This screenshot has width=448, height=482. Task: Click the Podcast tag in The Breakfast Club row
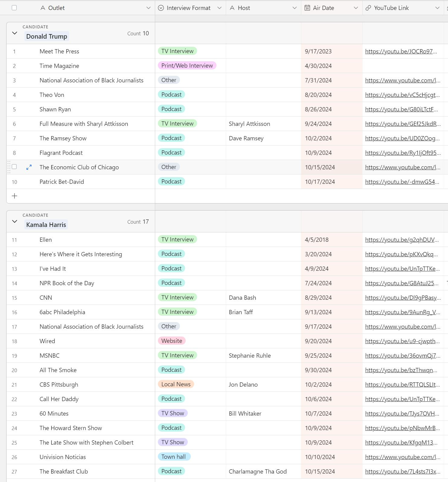[171, 471]
